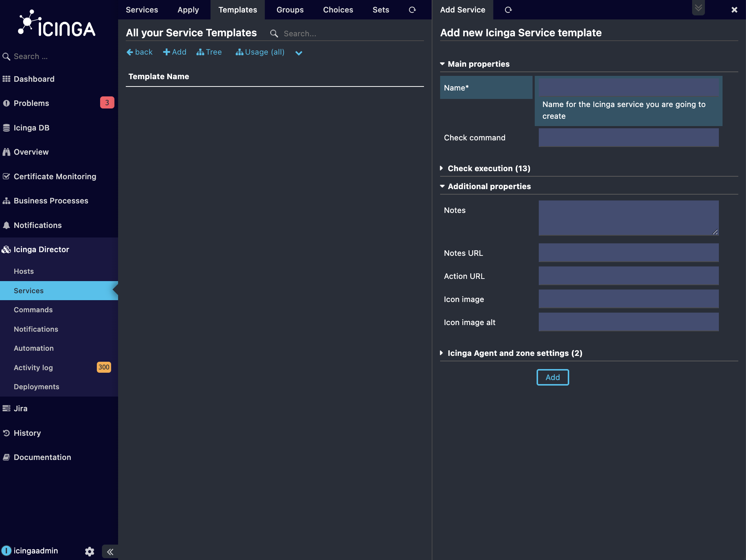Click the sidebar search magnifier icon
Viewport: 746px width, 560px height.
click(6, 56)
